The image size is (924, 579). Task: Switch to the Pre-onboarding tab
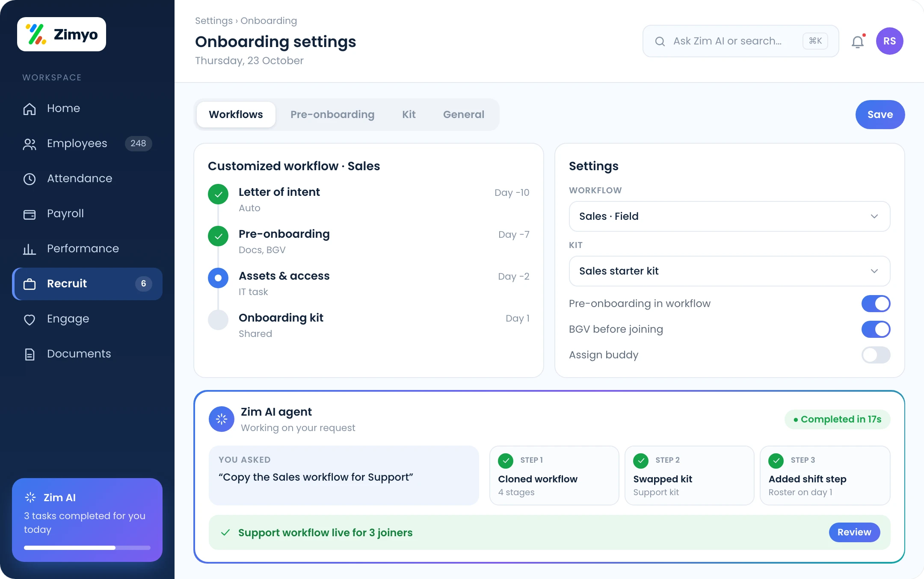[x=332, y=115]
